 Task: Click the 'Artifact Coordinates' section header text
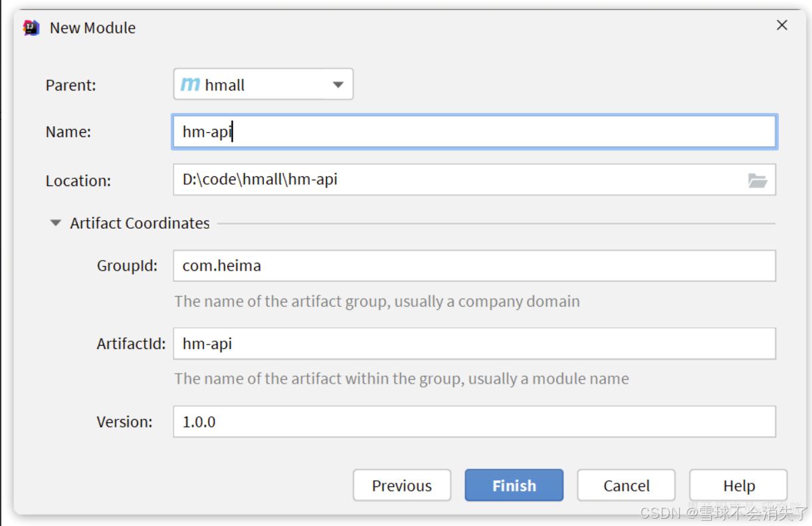(x=140, y=223)
